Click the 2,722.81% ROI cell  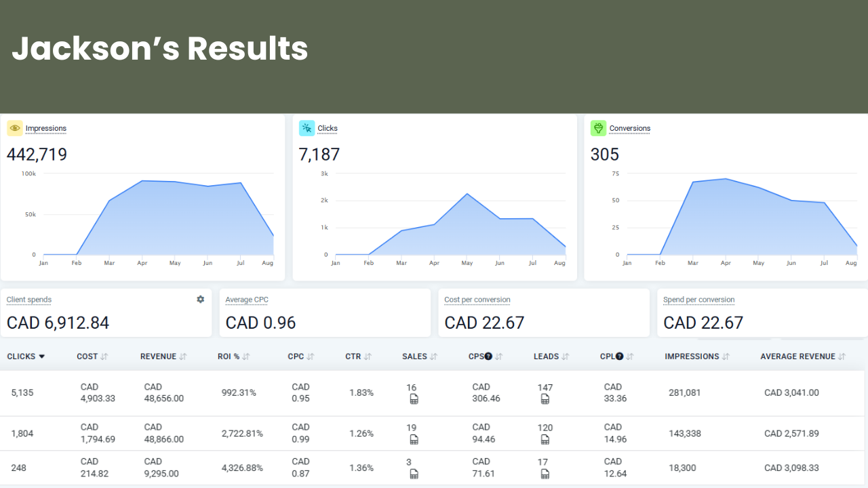[242, 433]
